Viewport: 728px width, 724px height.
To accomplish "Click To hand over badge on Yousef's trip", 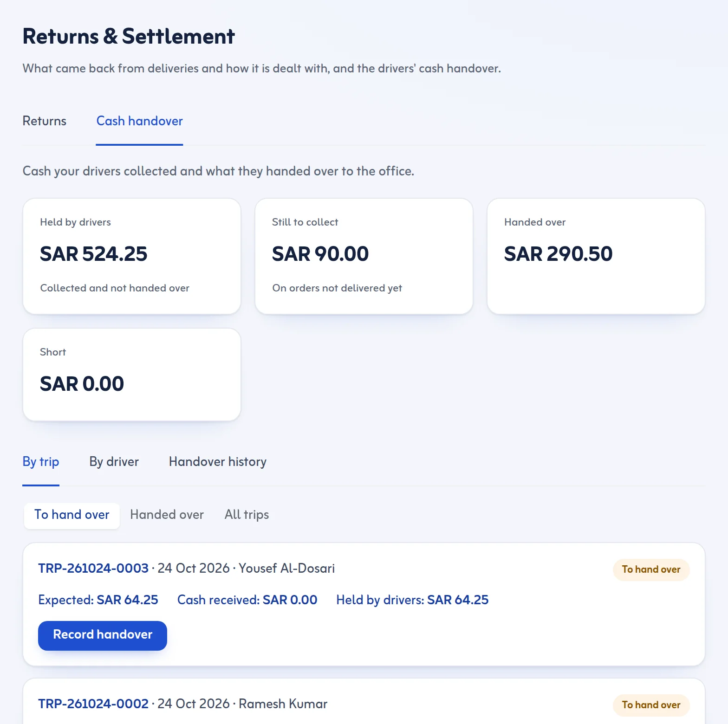I will [x=651, y=569].
